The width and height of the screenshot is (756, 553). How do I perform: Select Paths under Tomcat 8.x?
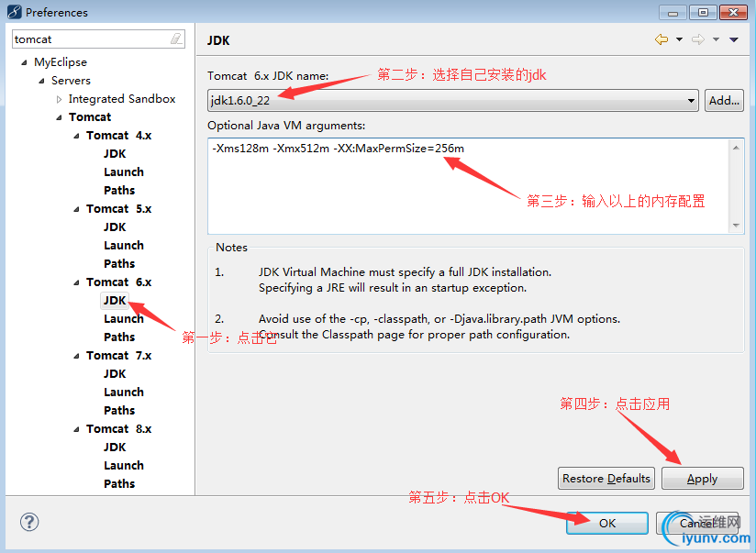(119, 484)
